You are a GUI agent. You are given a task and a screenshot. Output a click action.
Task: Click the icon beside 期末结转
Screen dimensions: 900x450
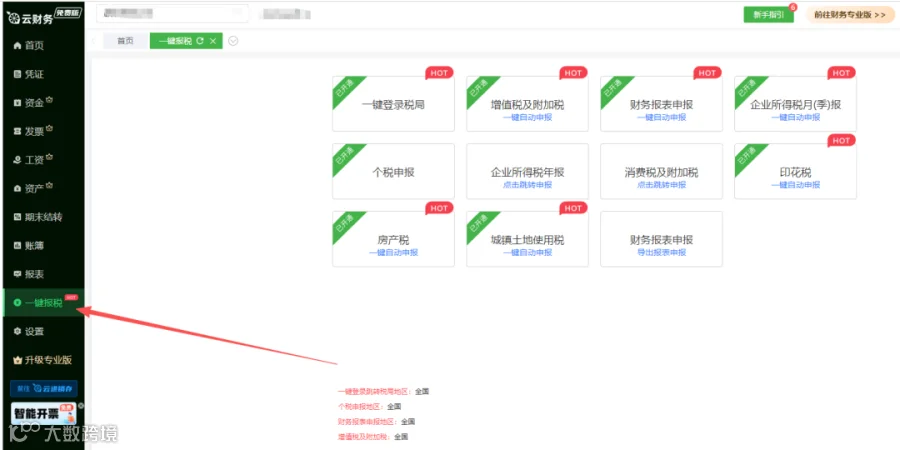click(x=17, y=217)
